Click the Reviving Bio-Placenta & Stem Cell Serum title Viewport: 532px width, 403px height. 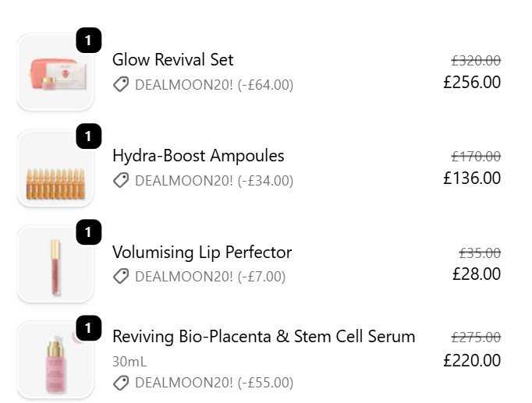264,337
